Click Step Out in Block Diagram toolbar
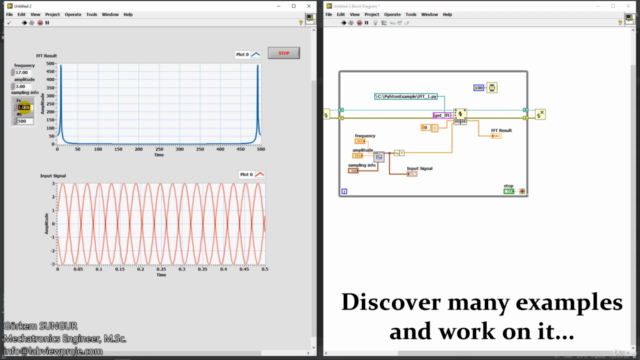 click(x=407, y=23)
